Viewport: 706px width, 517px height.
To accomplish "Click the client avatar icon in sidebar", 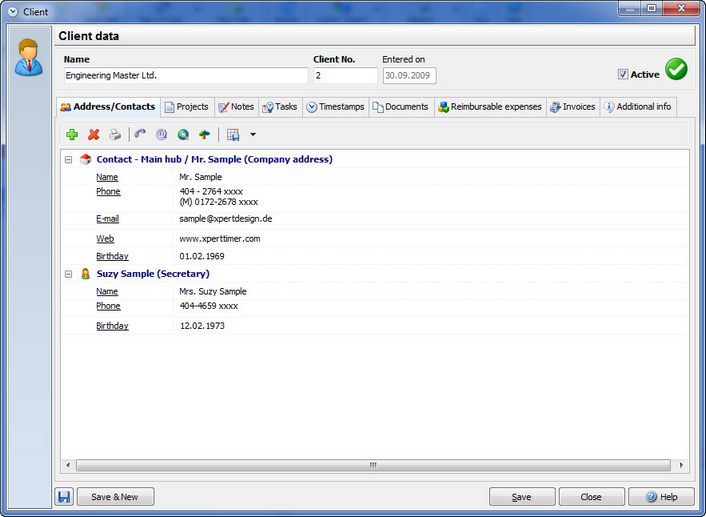I will 28,57.
